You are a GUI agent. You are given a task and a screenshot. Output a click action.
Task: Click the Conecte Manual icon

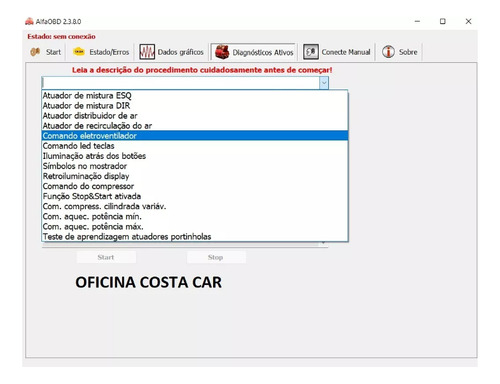point(311,52)
